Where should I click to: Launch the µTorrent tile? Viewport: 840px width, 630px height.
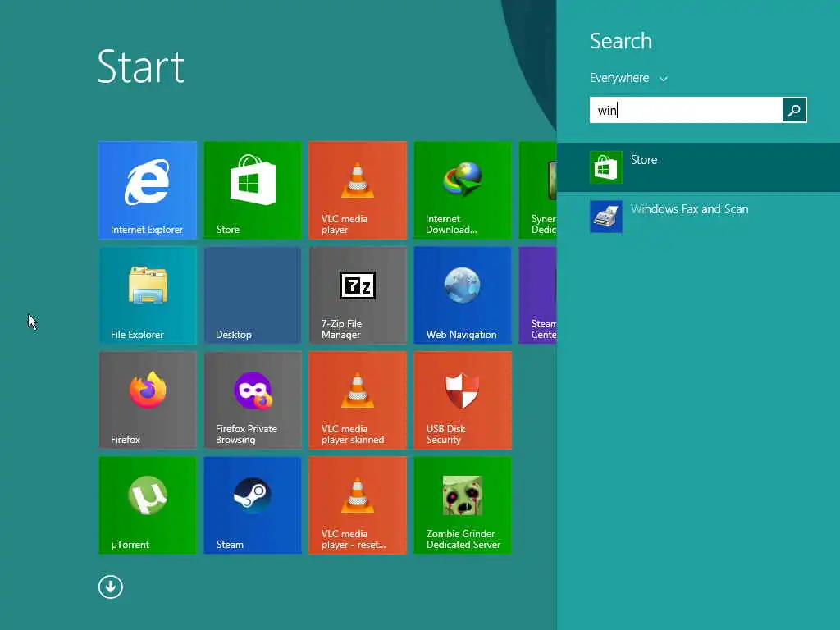pos(148,504)
